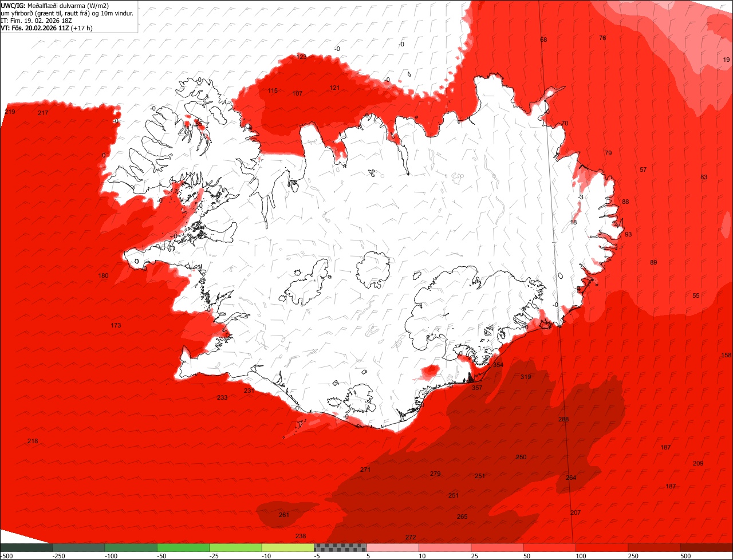Select the value 83 in the eastern sea

coord(704,178)
